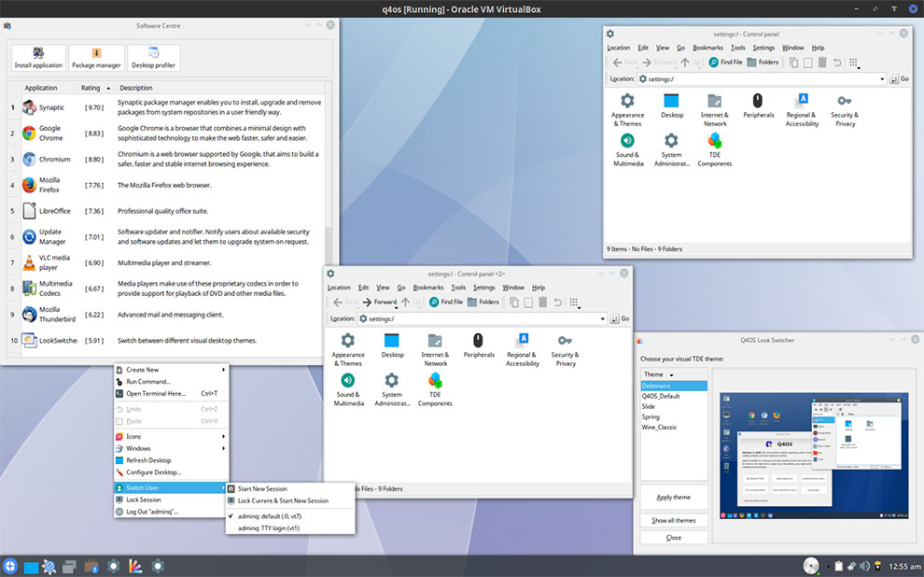Screen dimensions: 924x577
Task: Click Close button in Look Switcher
Action: (x=674, y=538)
